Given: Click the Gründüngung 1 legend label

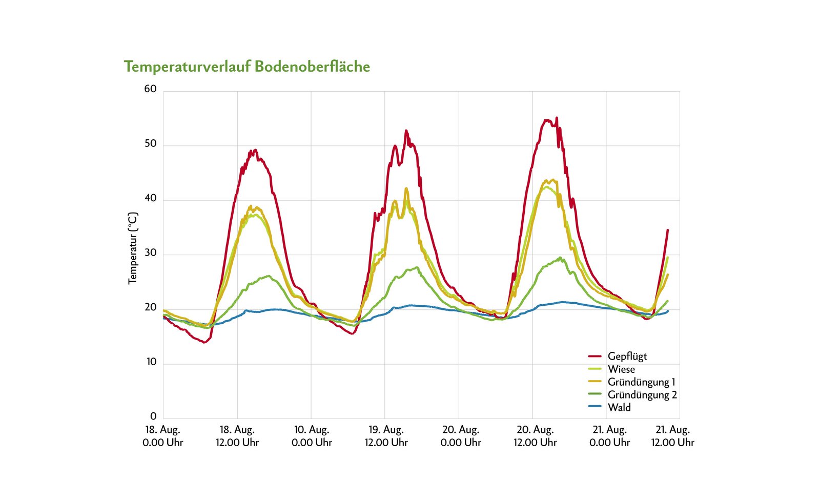Looking at the screenshot, I should coord(641,382).
